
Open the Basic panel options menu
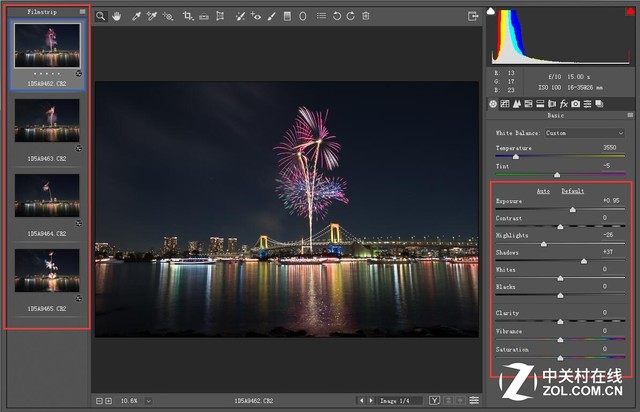point(630,116)
